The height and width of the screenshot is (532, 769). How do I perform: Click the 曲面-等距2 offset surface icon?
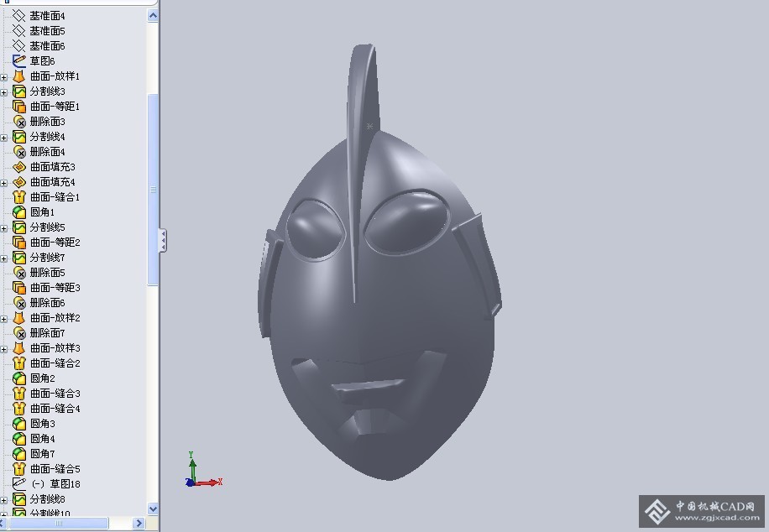point(18,243)
